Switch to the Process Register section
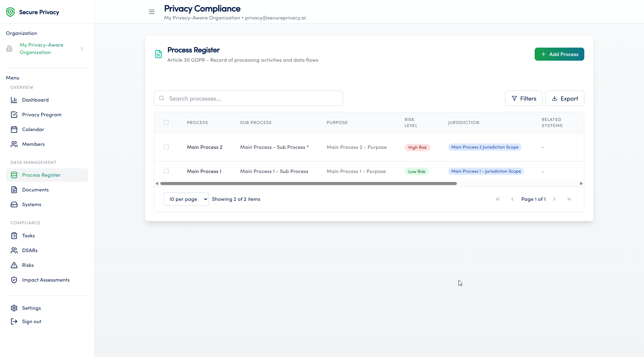The image size is (644, 357). pyautogui.click(x=42, y=175)
